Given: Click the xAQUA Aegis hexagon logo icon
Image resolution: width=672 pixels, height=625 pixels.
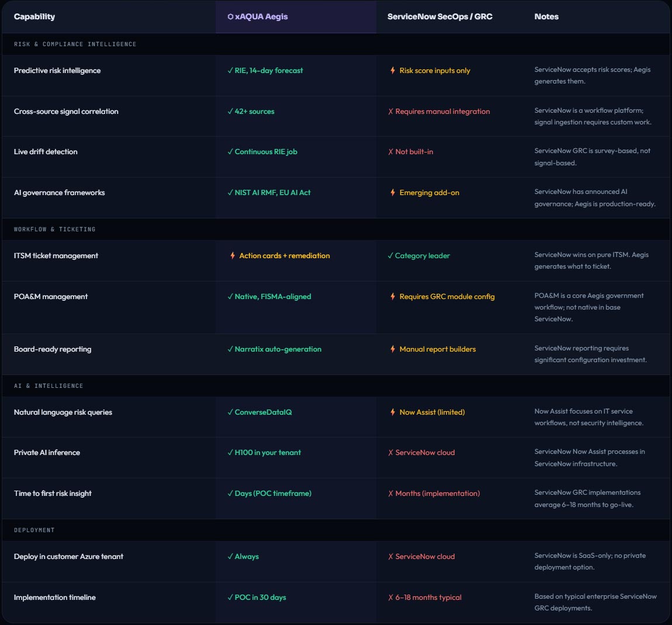Looking at the screenshot, I should (230, 17).
